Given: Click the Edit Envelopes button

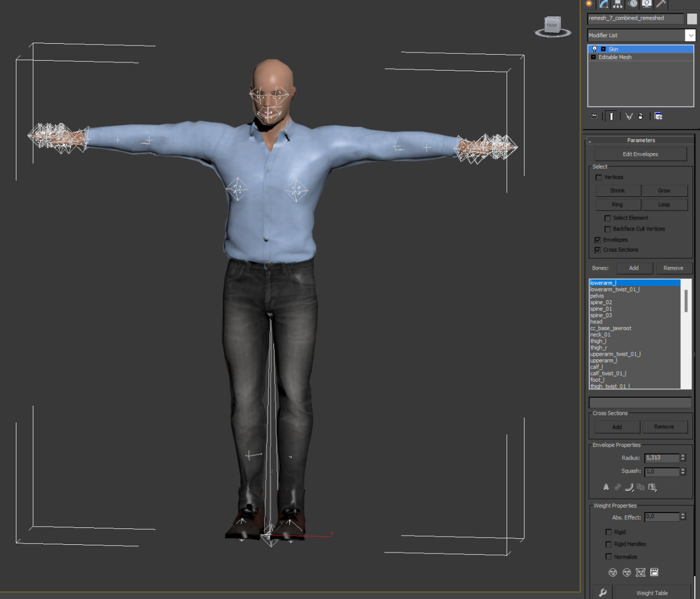Looking at the screenshot, I should (640, 154).
